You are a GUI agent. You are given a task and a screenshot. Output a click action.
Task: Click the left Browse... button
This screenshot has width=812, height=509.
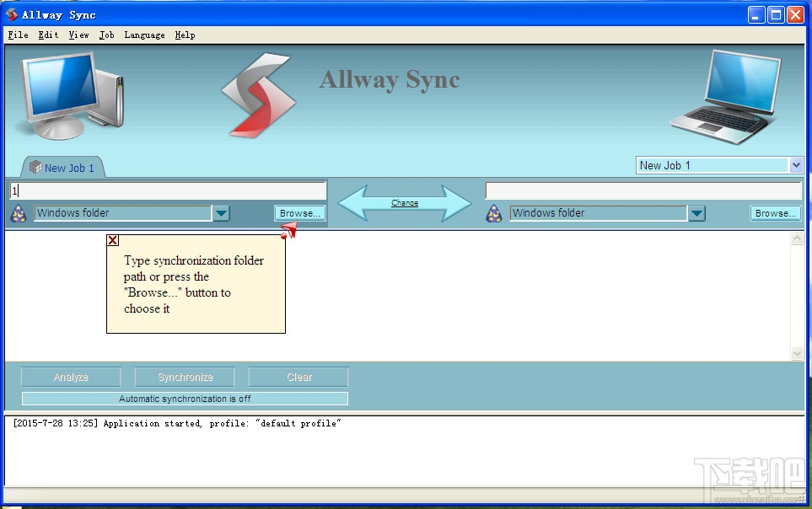pyautogui.click(x=300, y=213)
